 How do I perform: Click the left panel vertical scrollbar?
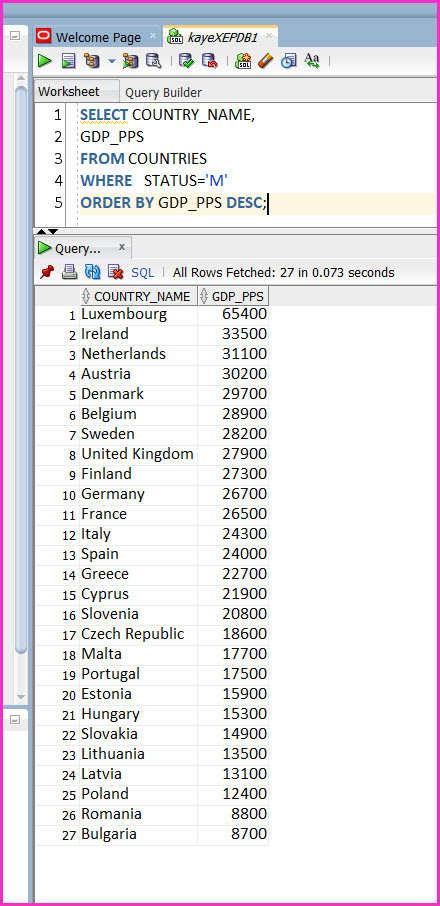point(21,370)
